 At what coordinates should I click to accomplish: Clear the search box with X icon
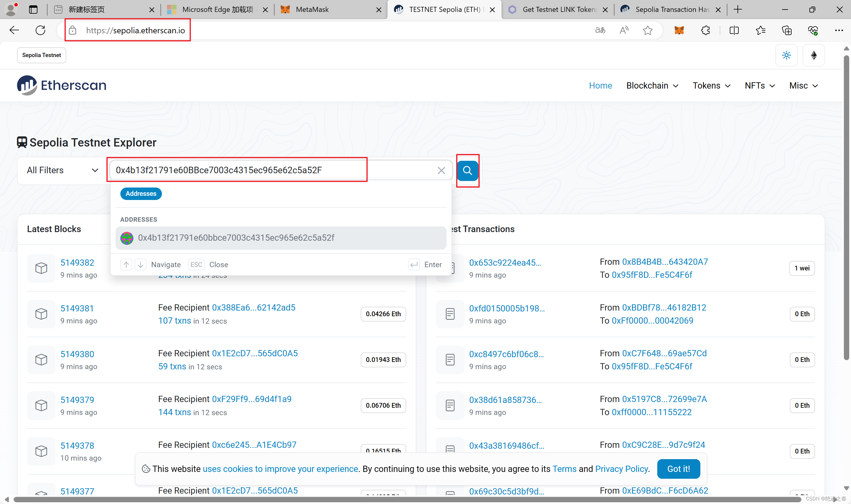[x=441, y=171]
